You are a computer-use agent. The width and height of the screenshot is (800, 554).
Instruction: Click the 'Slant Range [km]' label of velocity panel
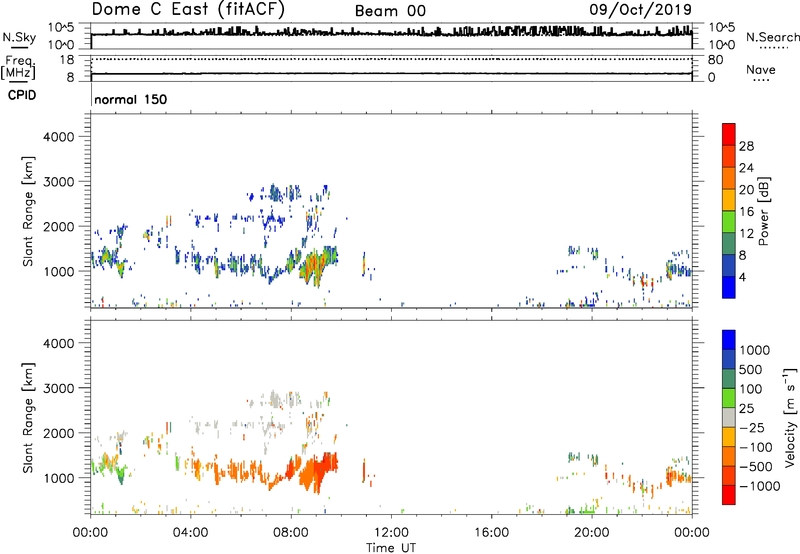coord(28,418)
